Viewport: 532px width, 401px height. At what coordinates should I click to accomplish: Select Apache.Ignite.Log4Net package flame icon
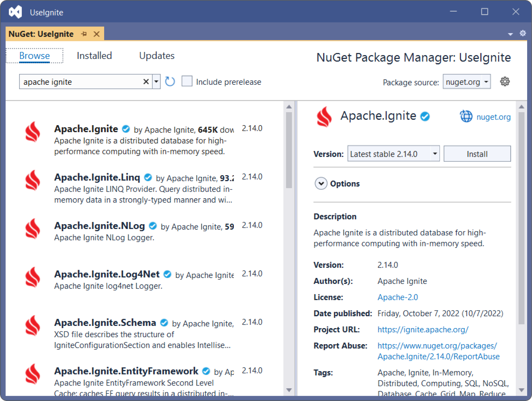[x=33, y=277]
